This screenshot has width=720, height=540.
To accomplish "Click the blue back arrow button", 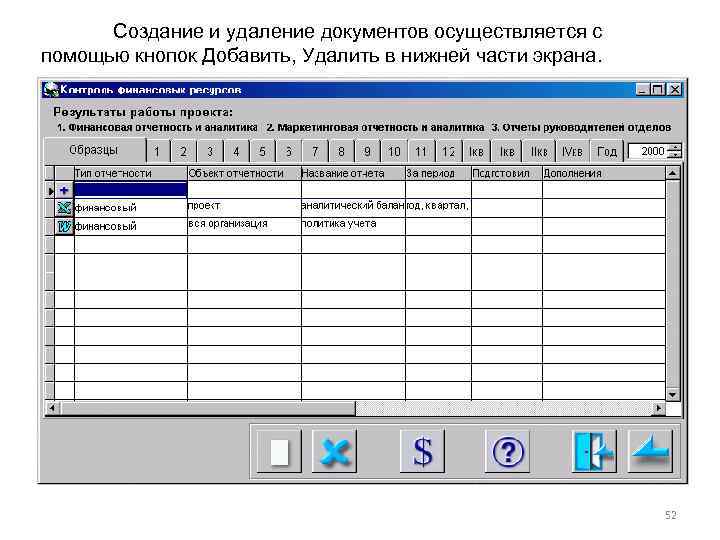I will [651, 451].
